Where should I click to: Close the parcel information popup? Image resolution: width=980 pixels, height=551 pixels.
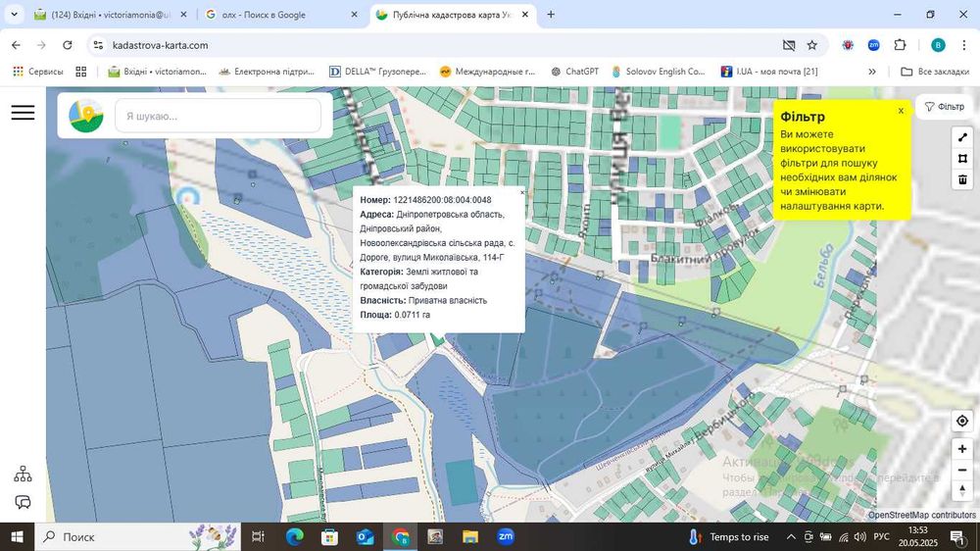pyautogui.click(x=521, y=193)
